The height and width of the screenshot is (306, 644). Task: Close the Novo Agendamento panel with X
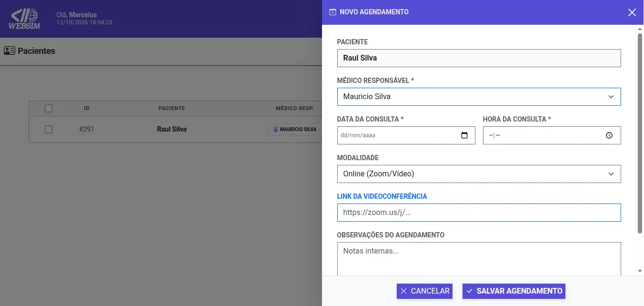pyautogui.click(x=632, y=12)
